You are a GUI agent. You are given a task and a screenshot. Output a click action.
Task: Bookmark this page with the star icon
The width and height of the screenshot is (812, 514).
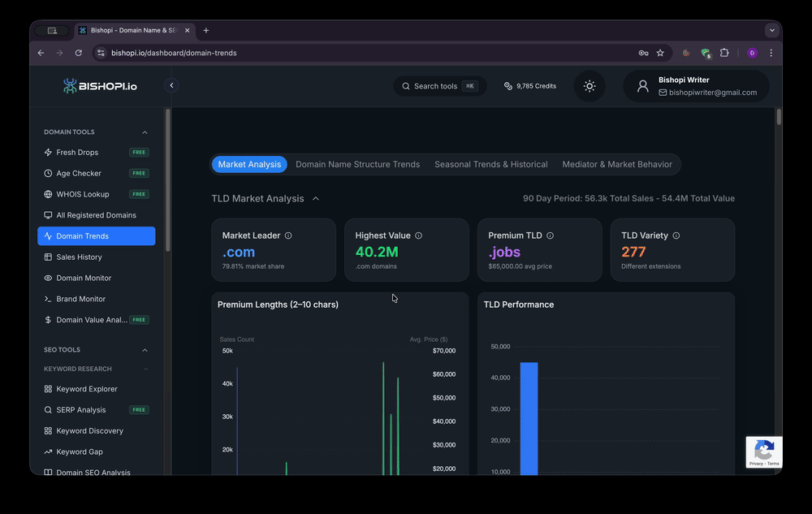(x=660, y=53)
